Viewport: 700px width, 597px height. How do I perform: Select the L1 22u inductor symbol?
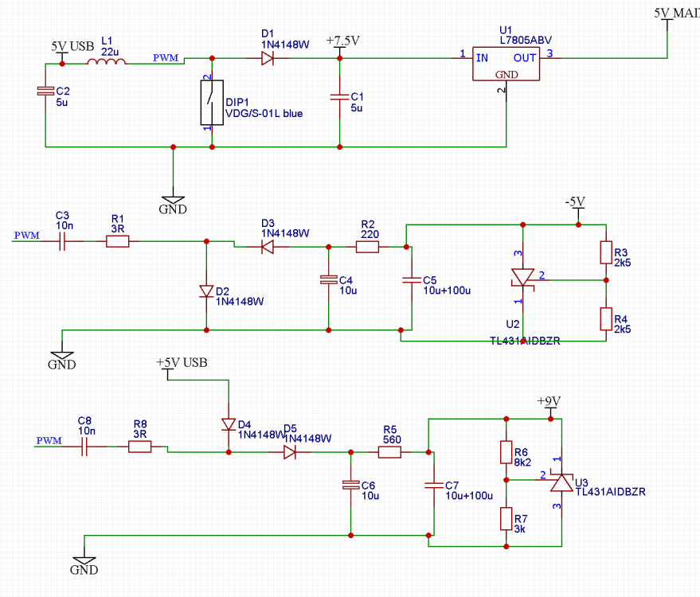[106, 61]
